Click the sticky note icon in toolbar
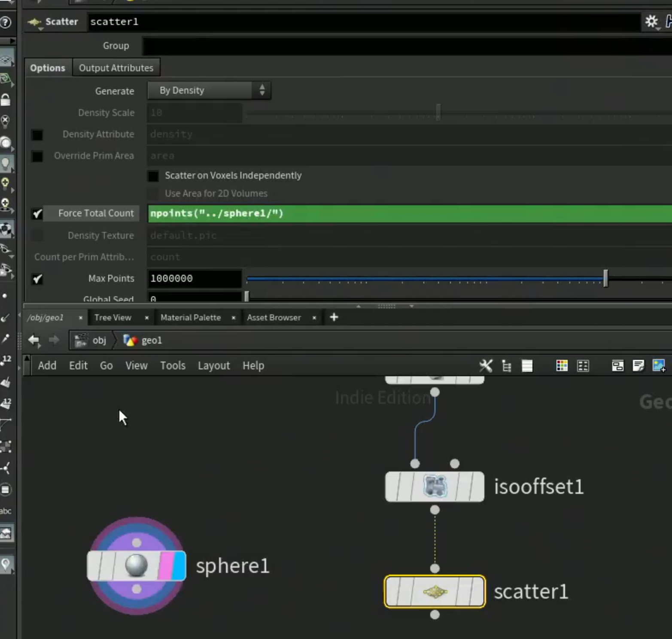This screenshot has height=639, width=672. (638, 365)
